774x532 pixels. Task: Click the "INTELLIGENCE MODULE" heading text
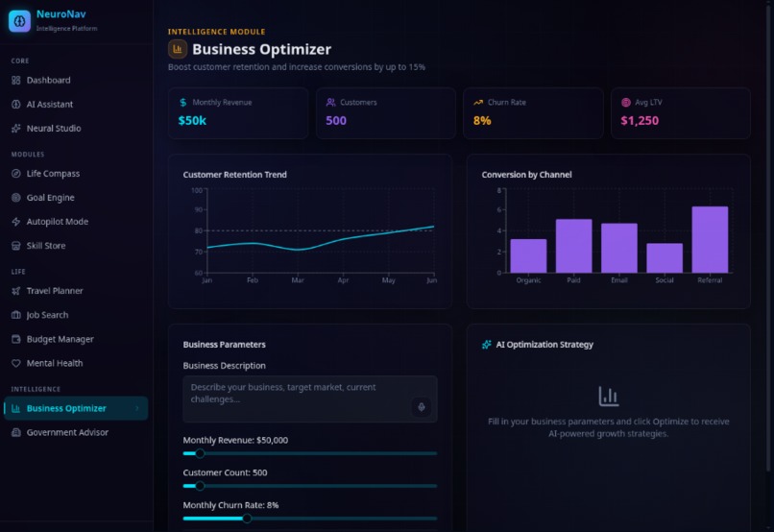(x=217, y=32)
